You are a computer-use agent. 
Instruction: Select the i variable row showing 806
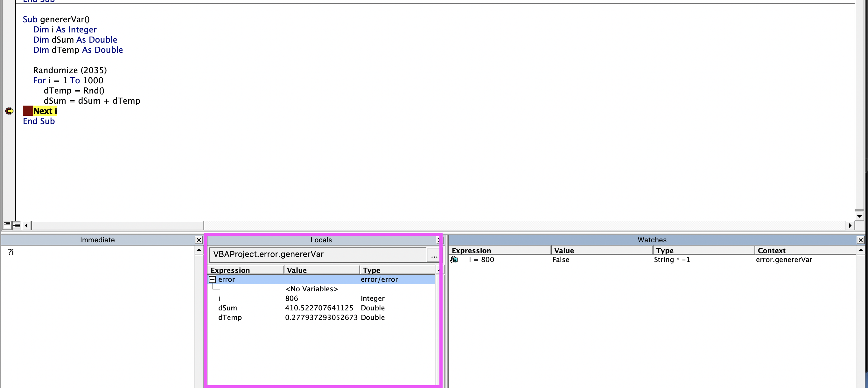[321, 298]
